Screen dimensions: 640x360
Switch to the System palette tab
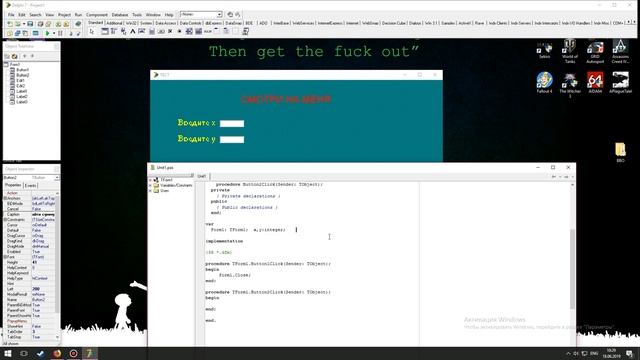(146, 23)
